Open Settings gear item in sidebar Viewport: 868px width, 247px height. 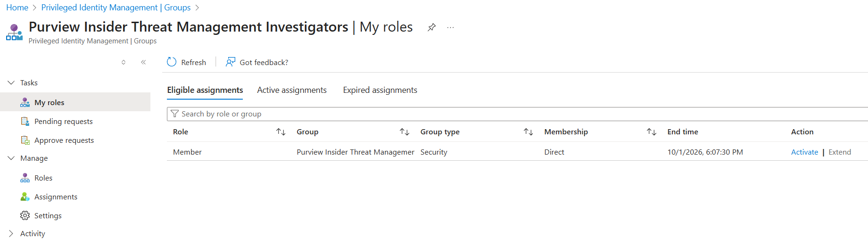point(48,216)
